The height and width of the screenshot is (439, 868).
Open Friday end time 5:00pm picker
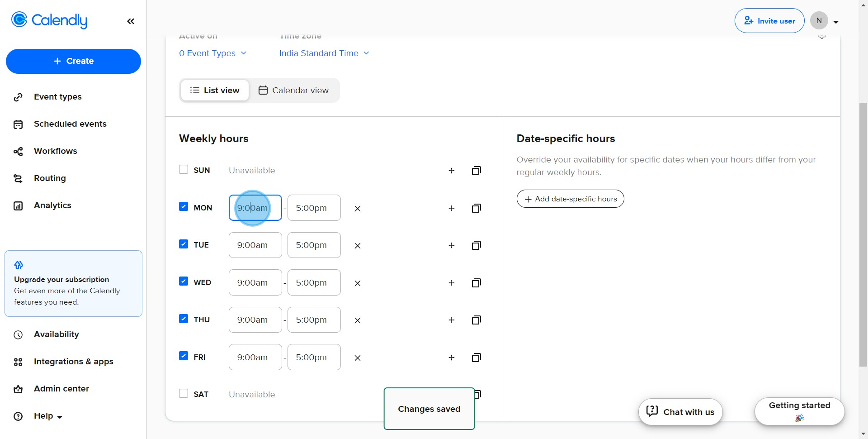(314, 357)
